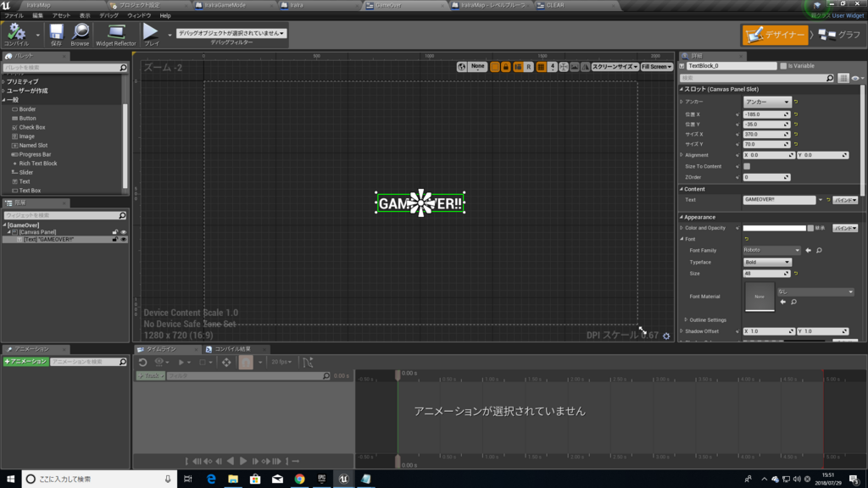This screenshot has height=488, width=868.
Task: Open the debug object filter dropdown
Action: [231, 33]
